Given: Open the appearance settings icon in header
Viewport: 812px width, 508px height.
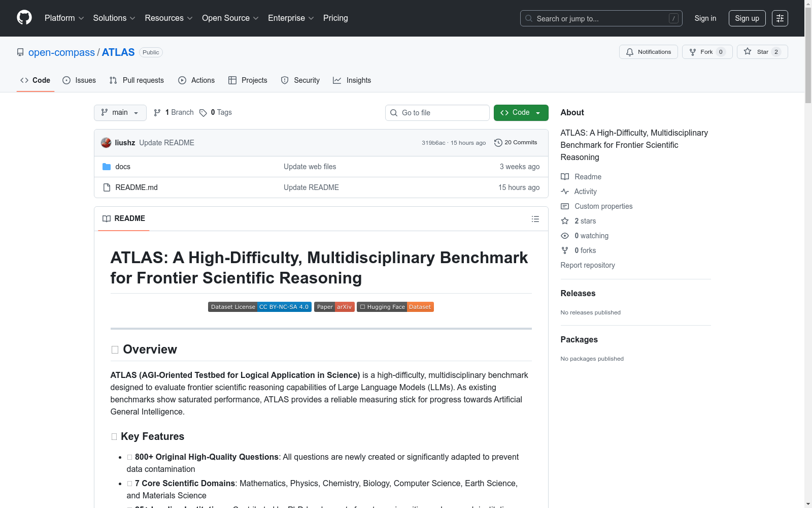Looking at the screenshot, I should coord(780,18).
